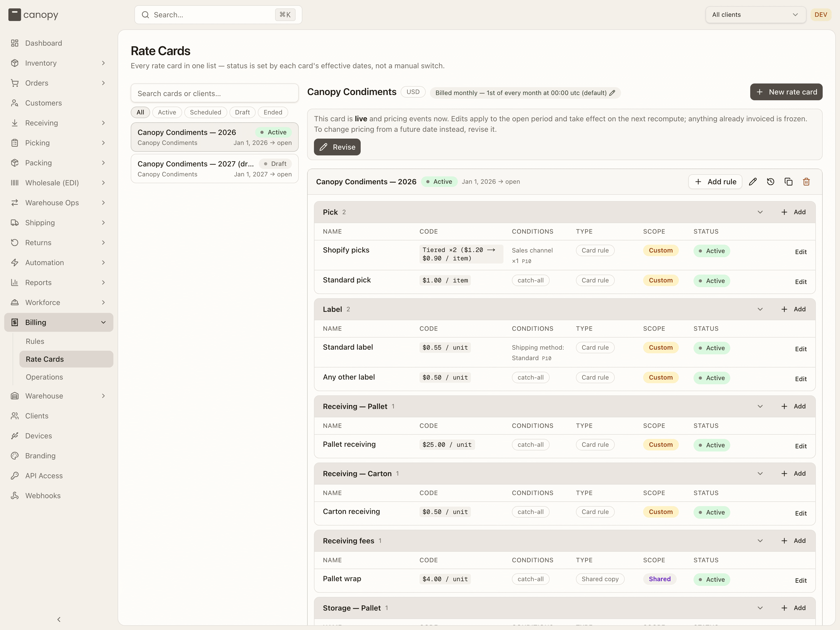Click the New rate card button
Viewport: 840px width, 630px height.
[786, 92]
